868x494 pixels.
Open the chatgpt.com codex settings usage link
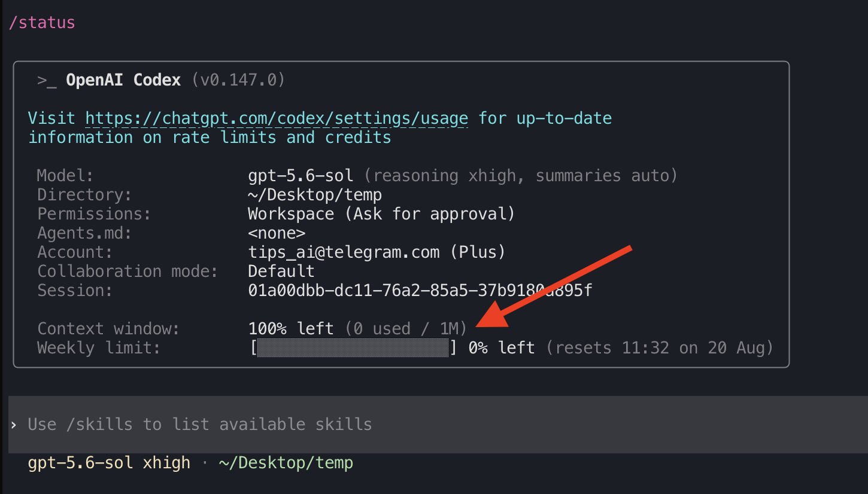coord(277,118)
